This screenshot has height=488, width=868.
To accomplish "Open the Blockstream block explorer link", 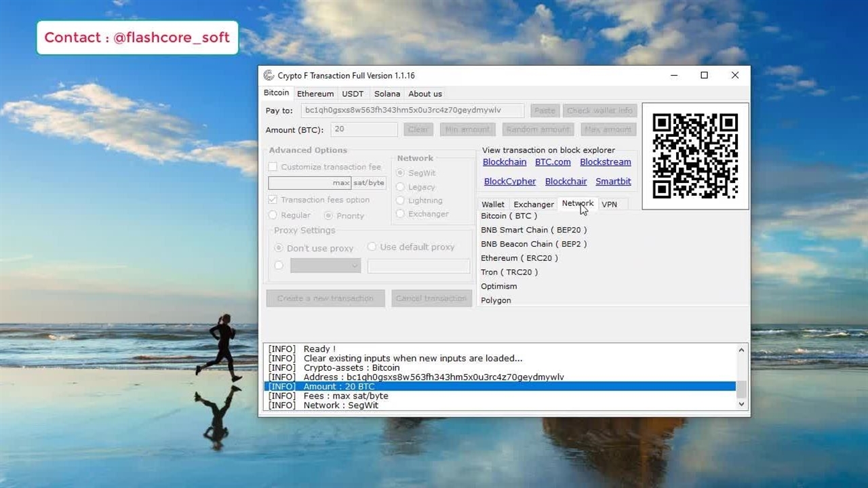I will tap(605, 162).
